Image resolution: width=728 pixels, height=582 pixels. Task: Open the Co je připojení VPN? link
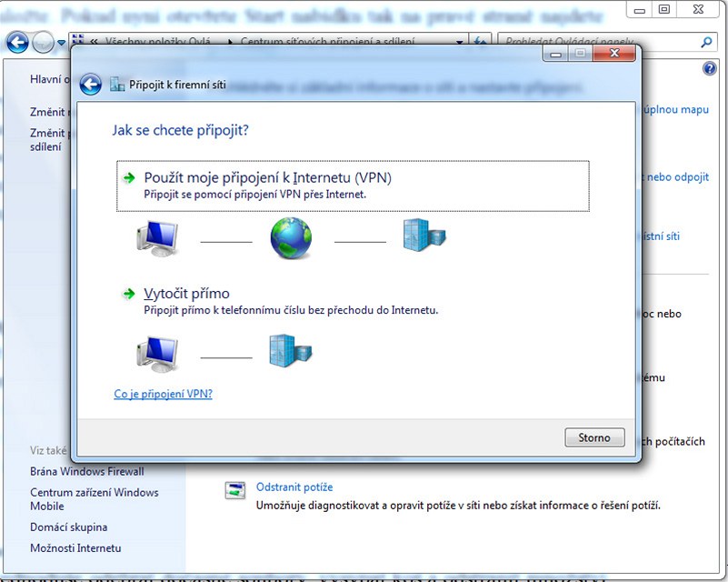click(163, 394)
